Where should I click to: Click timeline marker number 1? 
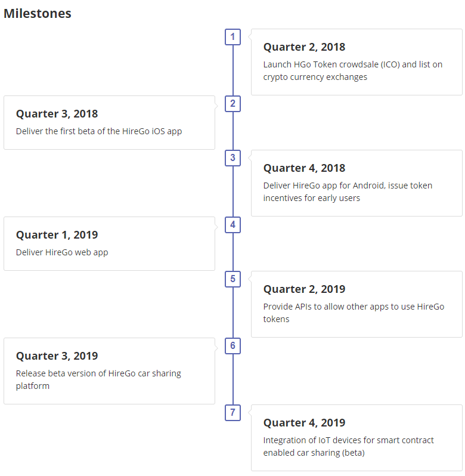(x=232, y=37)
